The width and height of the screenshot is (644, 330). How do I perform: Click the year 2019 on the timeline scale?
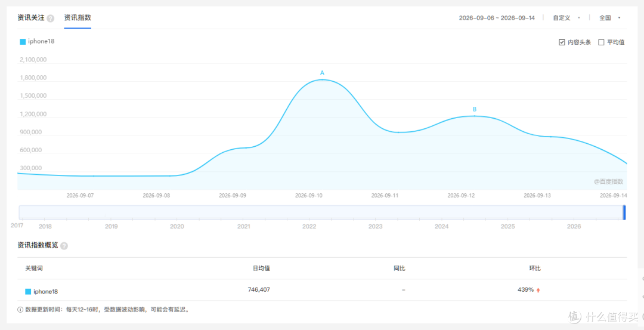pos(111,226)
